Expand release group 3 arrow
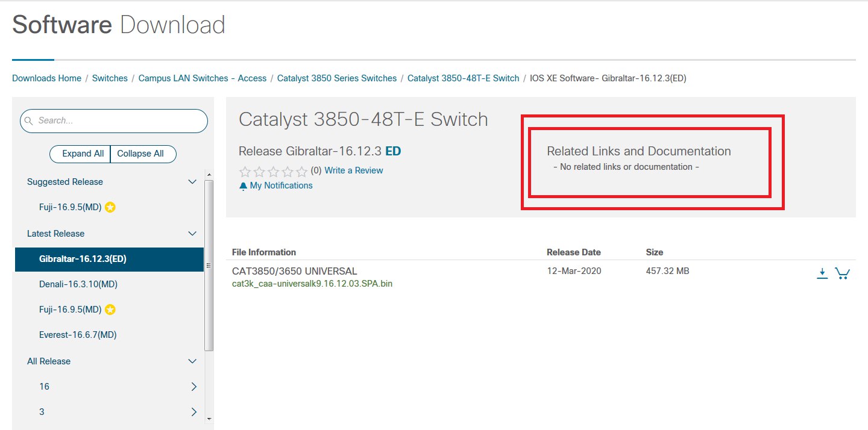868x430 pixels. 193,412
